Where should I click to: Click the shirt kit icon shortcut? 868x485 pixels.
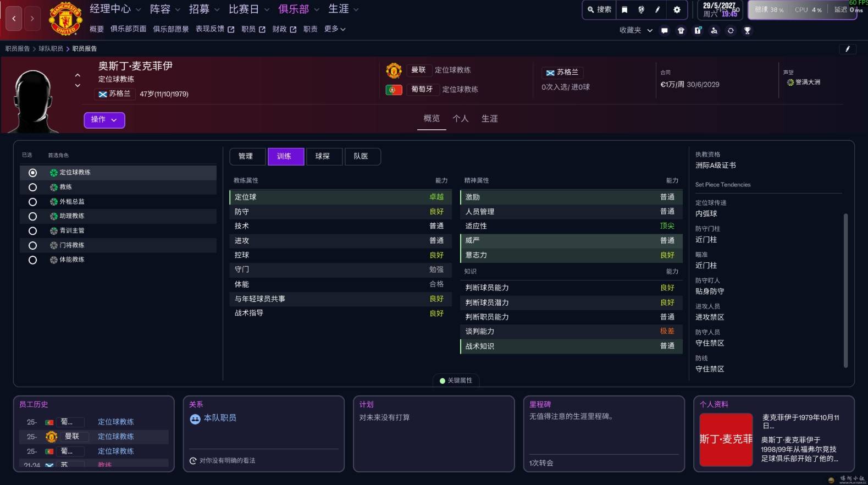pyautogui.click(x=681, y=31)
